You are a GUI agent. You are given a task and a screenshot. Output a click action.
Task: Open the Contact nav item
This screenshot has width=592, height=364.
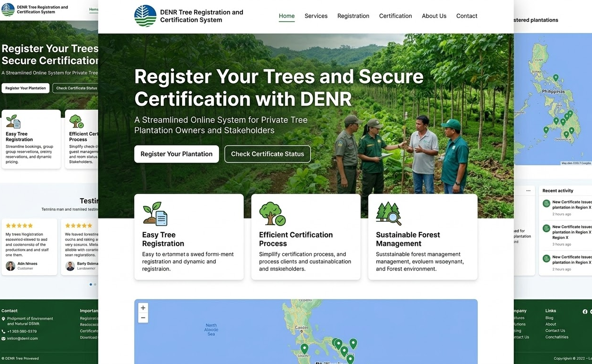[467, 16]
